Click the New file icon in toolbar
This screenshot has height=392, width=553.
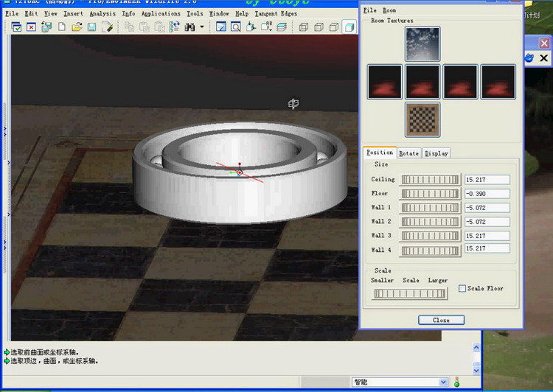(x=61, y=27)
